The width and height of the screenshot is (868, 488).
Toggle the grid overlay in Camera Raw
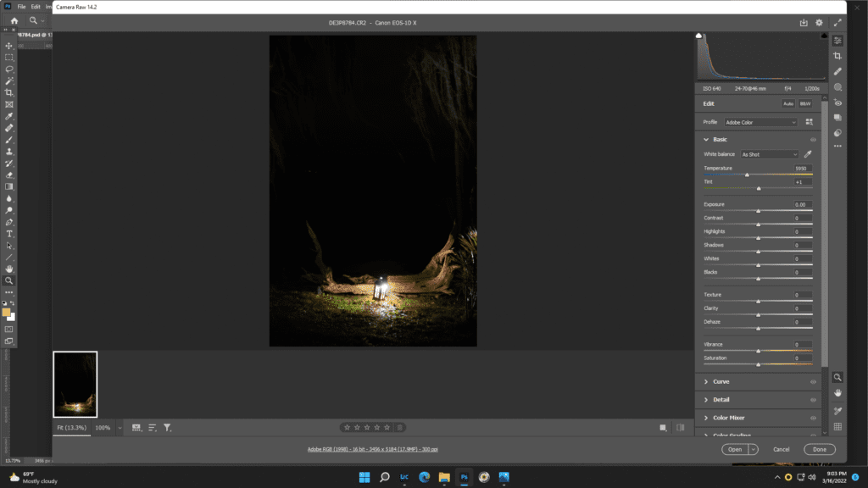837,427
